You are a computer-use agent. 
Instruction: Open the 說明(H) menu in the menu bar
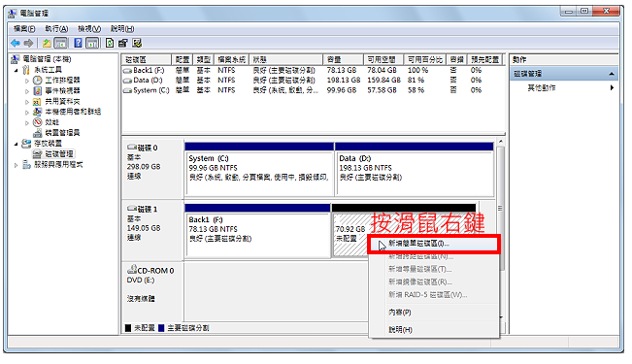tap(122, 29)
